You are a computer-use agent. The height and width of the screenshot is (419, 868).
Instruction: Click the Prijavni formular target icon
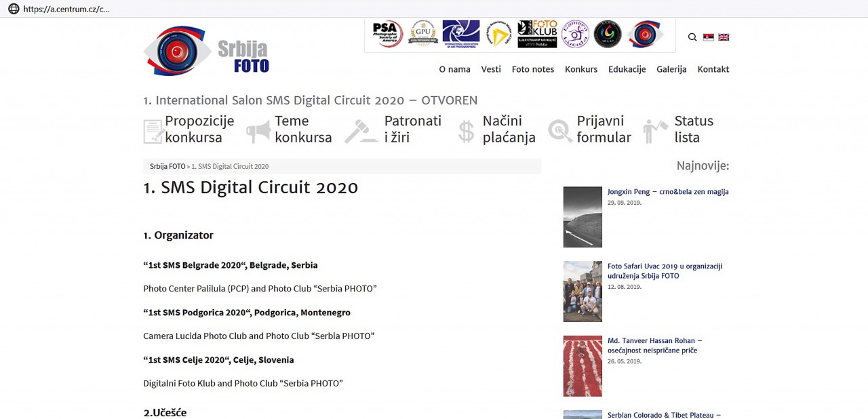coord(560,130)
